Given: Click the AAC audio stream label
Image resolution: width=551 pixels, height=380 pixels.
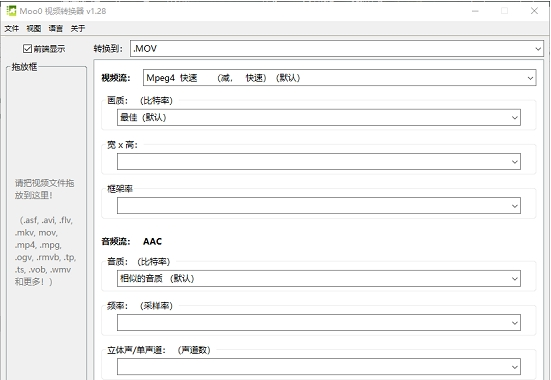Looking at the screenshot, I should click(153, 241).
